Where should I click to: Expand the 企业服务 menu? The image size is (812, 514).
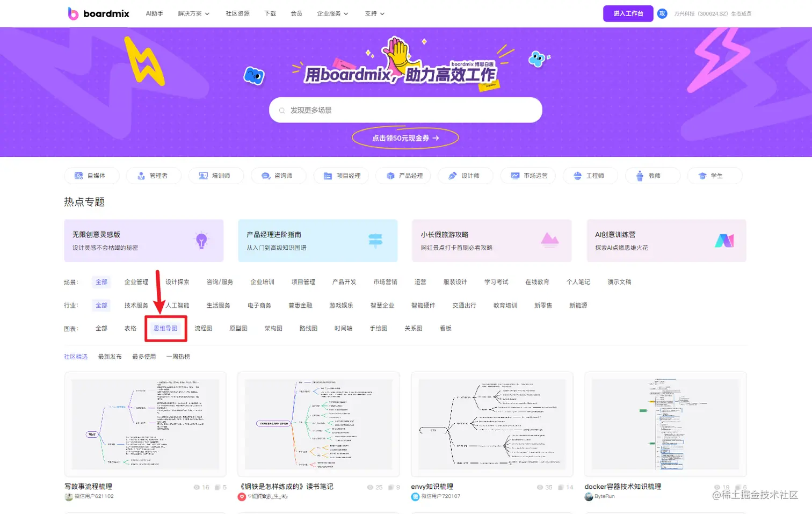pos(332,13)
